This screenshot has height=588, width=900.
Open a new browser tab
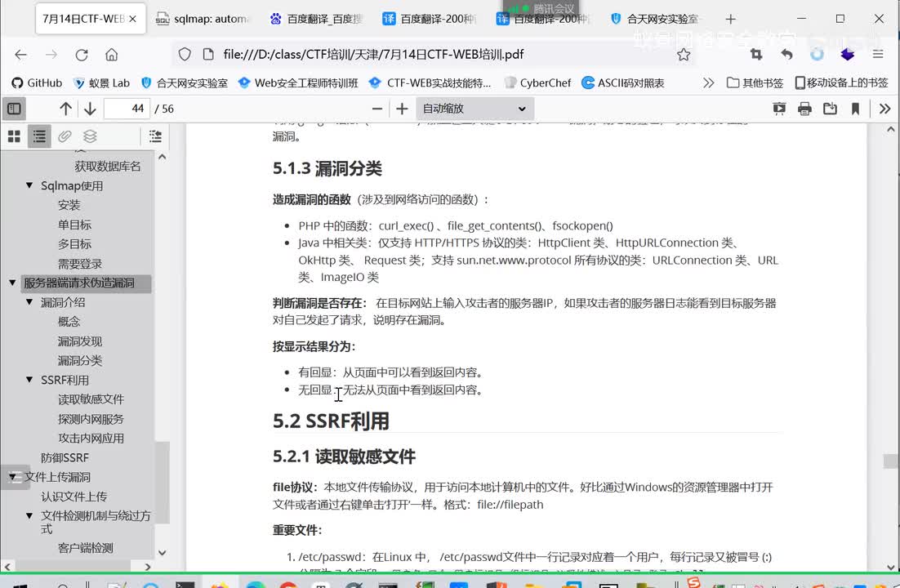pos(730,19)
